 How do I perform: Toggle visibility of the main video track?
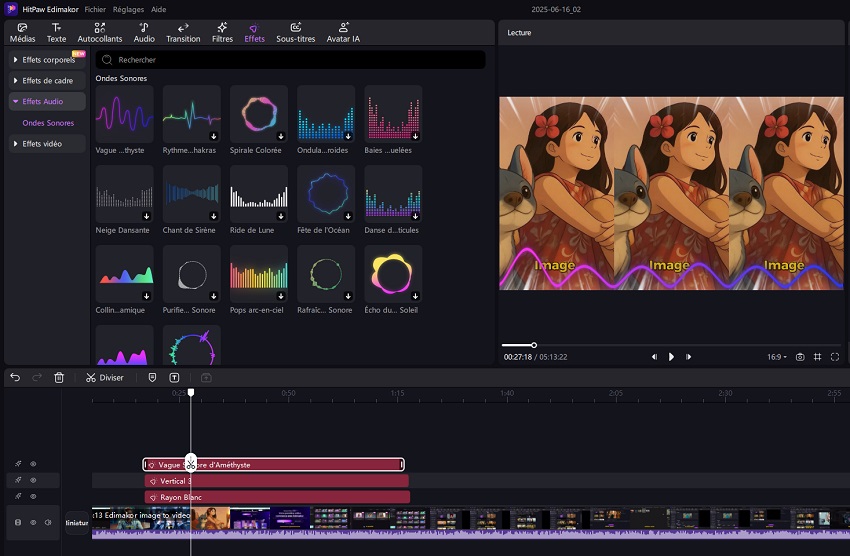click(x=33, y=522)
